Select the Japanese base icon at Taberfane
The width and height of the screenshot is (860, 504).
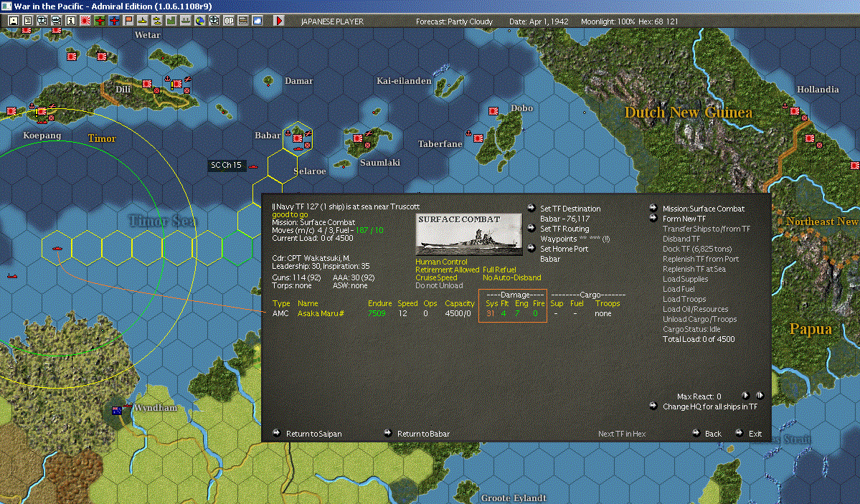[478, 138]
